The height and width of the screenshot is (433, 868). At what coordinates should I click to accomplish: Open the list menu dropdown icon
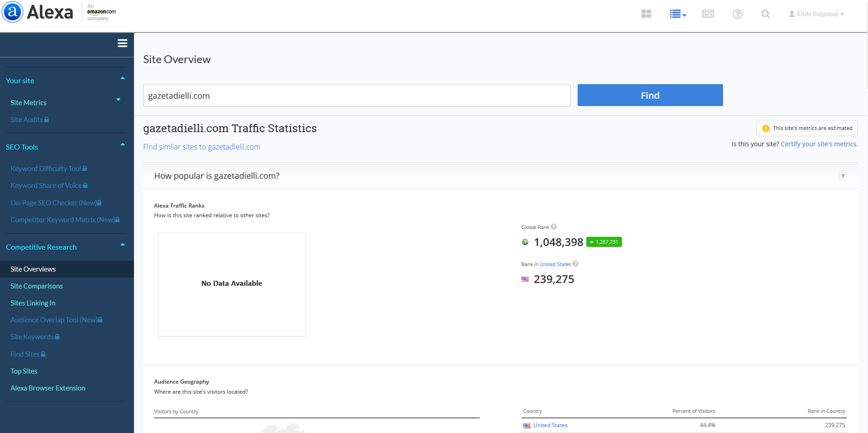[678, 14]
